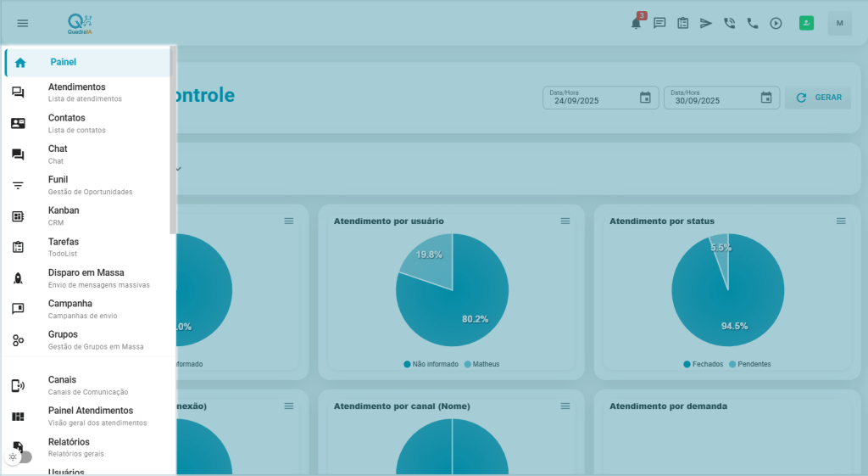The image size is (868, 476).
Task: Open calendar picker for end date 30/09/2025
Action: pyautogui.click(x=766, y=98)
